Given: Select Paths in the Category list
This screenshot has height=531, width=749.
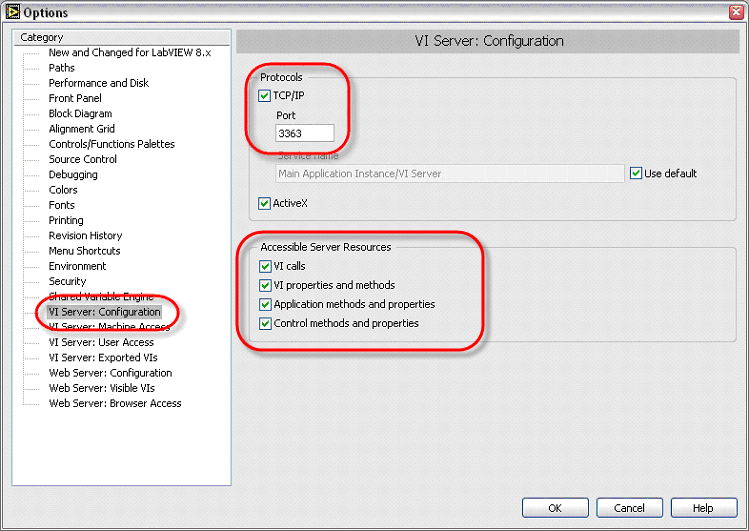Looking at the screenshot, I should [x=62, y=68].
